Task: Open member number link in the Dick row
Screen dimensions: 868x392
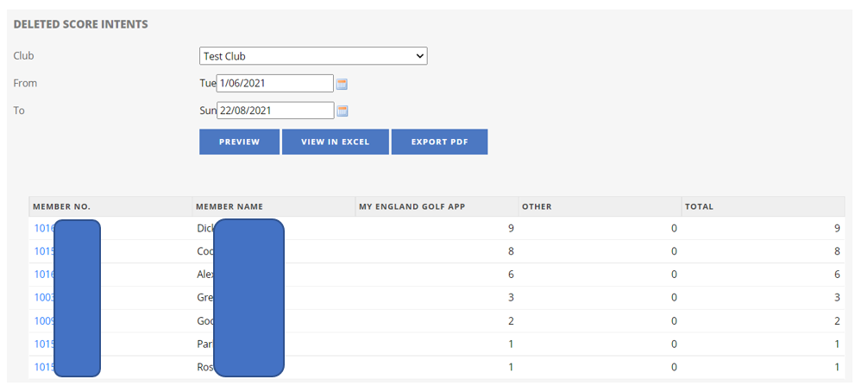Action: [44, 228]
